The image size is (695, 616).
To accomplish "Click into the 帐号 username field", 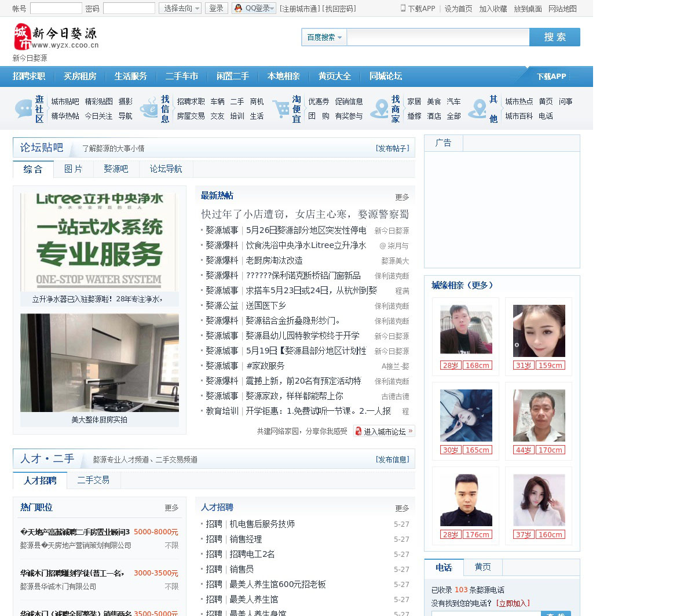I will 56,8.
